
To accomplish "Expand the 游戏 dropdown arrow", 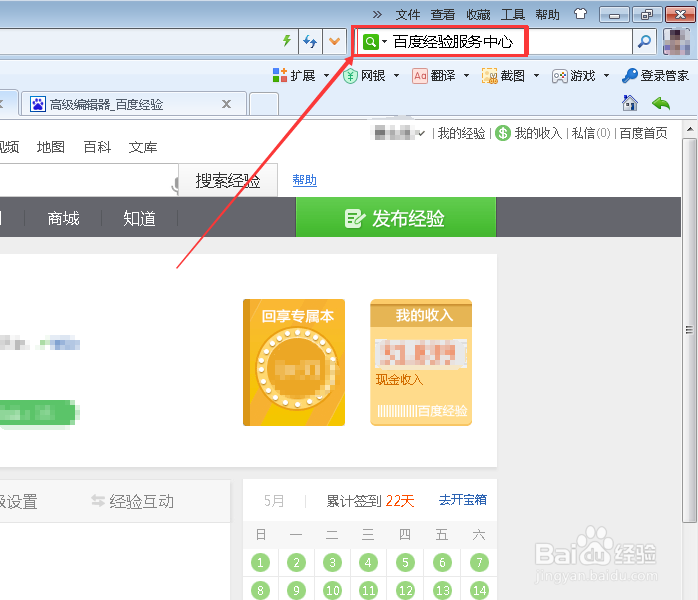I will (x=606, y=75).
